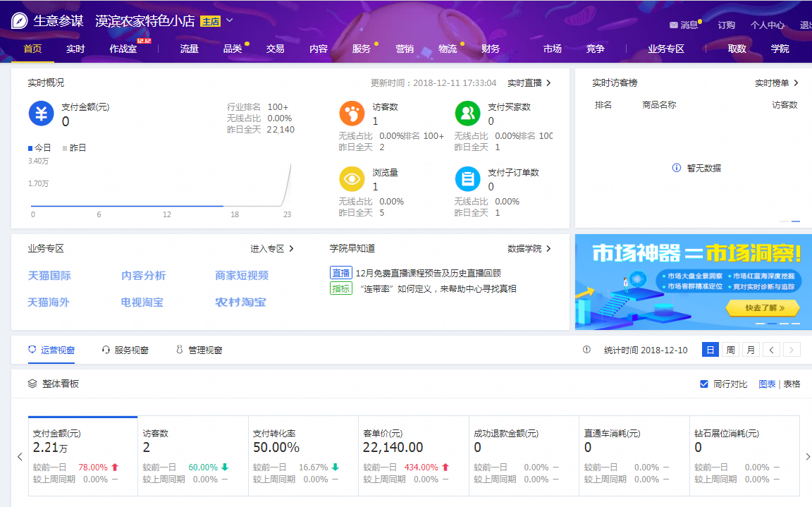Viewport: 812px width, 507px height.
Task: Click the green 支付买家数 user icon
Action: [467, 114]
